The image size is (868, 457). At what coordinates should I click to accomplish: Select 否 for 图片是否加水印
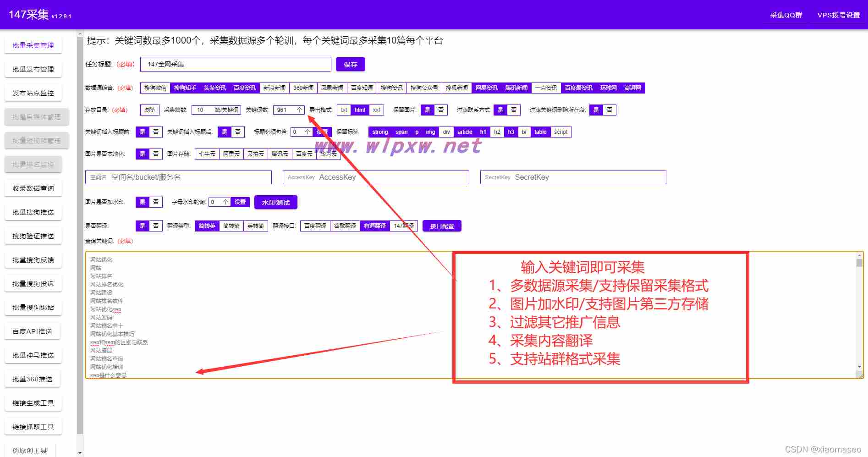(156, 202)
